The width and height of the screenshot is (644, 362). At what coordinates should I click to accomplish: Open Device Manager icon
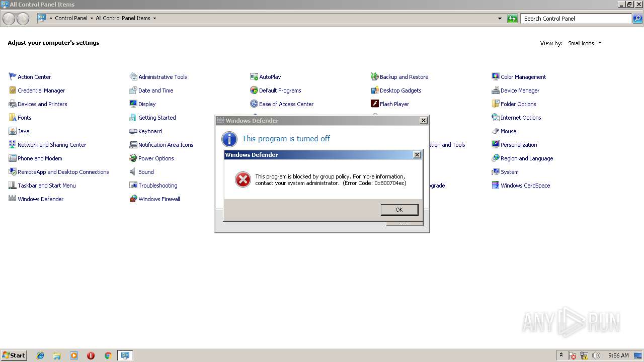[496, 90]
